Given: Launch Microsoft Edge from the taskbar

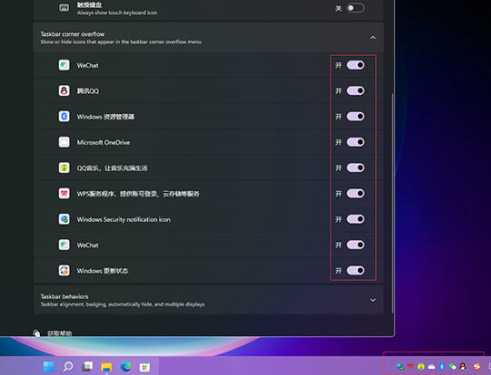Looking at the screenshot, I should (x=126, y=367).
